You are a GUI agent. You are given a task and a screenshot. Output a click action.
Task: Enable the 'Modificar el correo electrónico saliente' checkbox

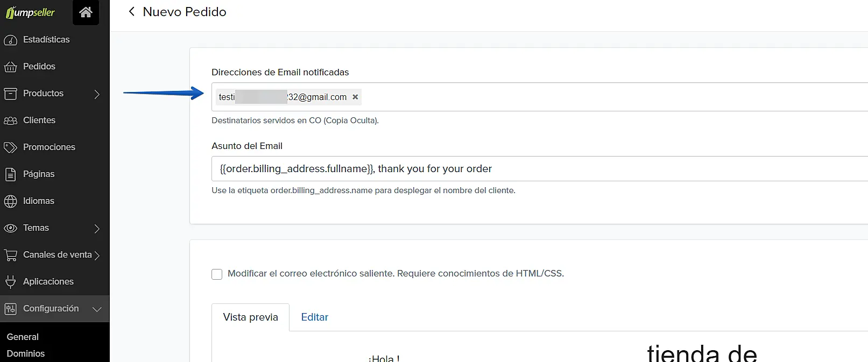tap(217, 274)
